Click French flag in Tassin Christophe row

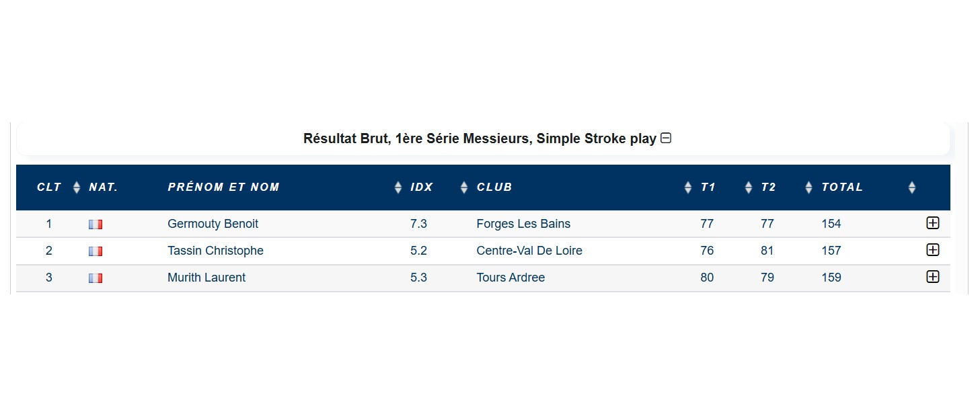96,251
